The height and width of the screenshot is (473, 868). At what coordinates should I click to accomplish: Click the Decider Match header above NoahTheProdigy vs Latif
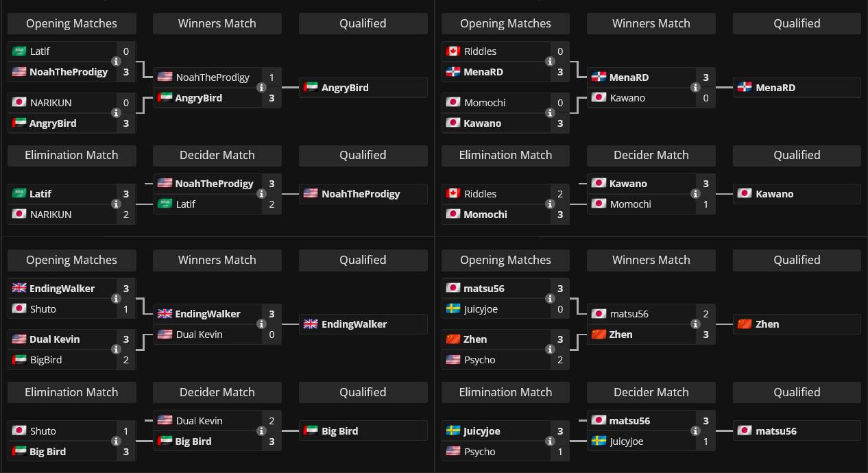pyautogui.click(x=217, y=155)
